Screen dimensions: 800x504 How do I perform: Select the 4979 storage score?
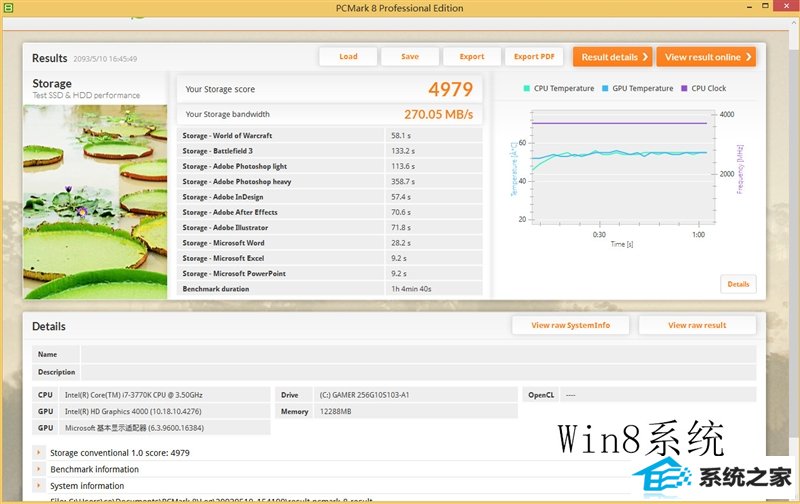coord(451,89)
